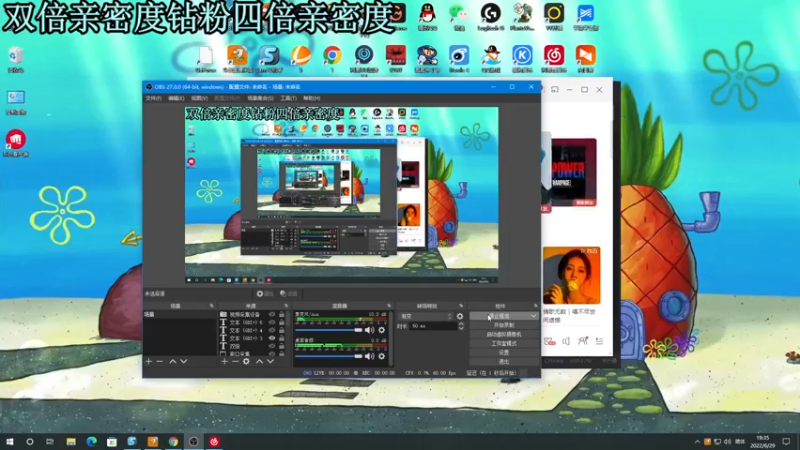Viewport: 800px width, 450px height.
Task: Click the 开始录制 start recording button
Action: pos(504,325)
